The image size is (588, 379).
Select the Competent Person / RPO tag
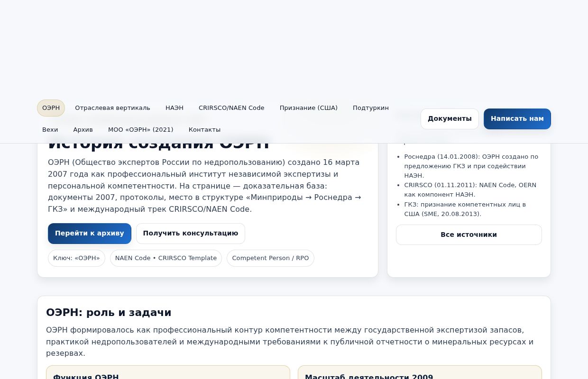pyautogui.click(x=270, y=258)
